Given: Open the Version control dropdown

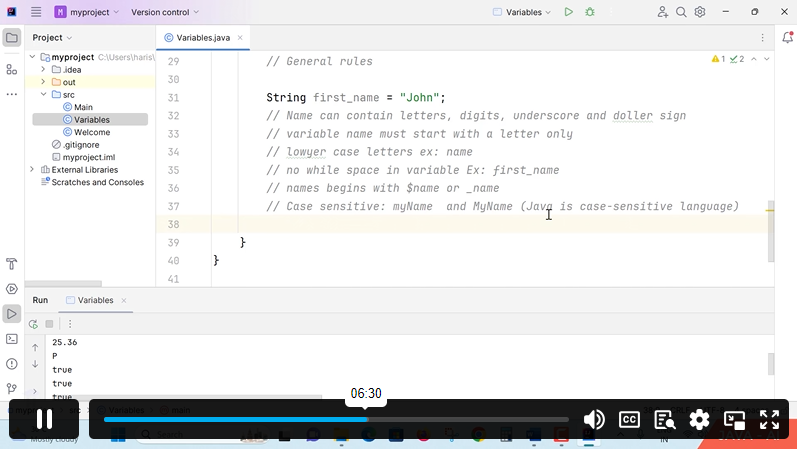Looking at the screenshot, I should point(164,12).
